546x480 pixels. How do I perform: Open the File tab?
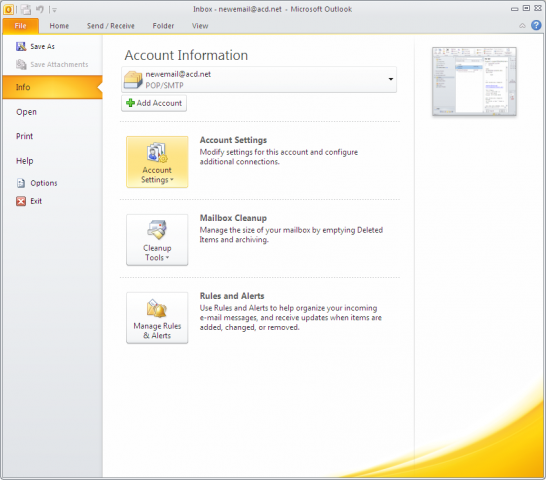[20, 26]
